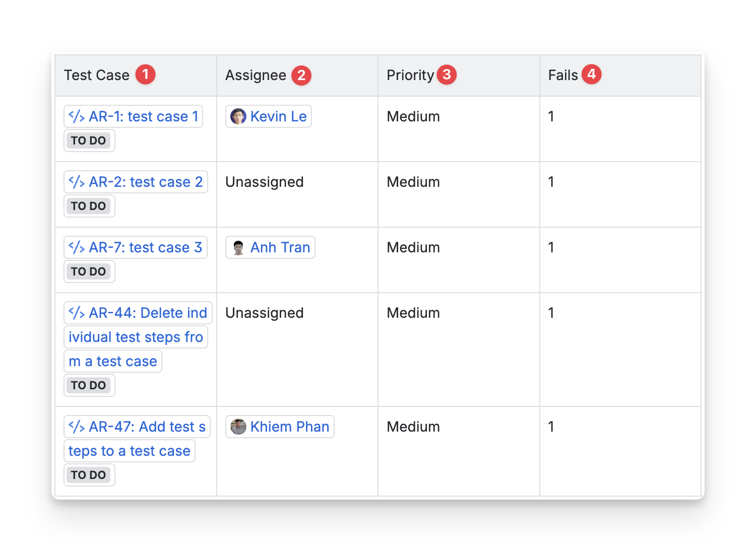Open the AR-7: test case 3 link
Screen dimensions: 756x551
(145, 247)
